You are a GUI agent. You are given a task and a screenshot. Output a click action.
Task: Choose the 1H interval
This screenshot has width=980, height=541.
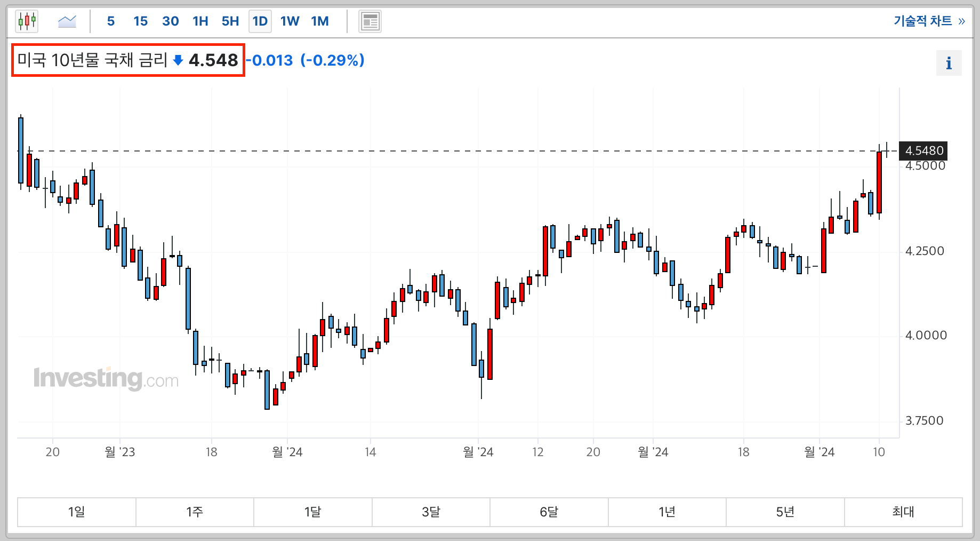point(200,21)
